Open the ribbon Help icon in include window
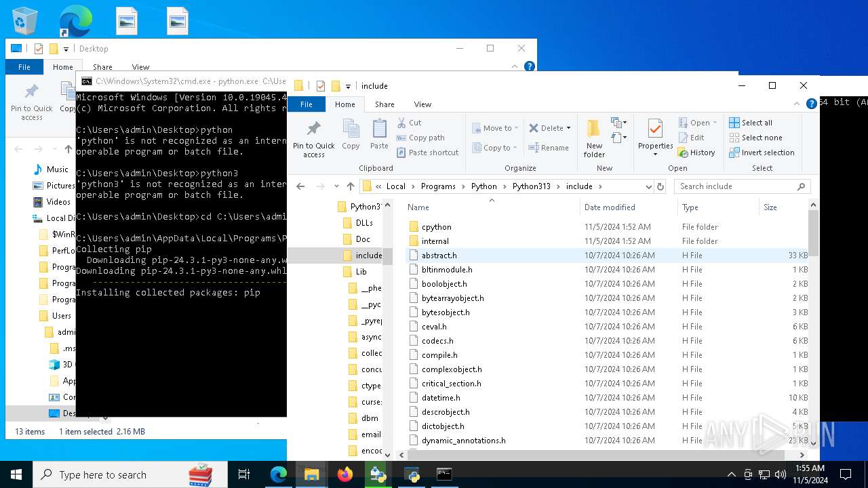Screen dimensions: 868x488 (811, 104)
